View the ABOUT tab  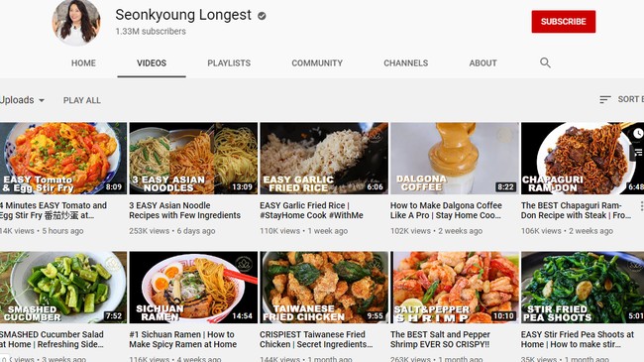[x=483, y=63]
